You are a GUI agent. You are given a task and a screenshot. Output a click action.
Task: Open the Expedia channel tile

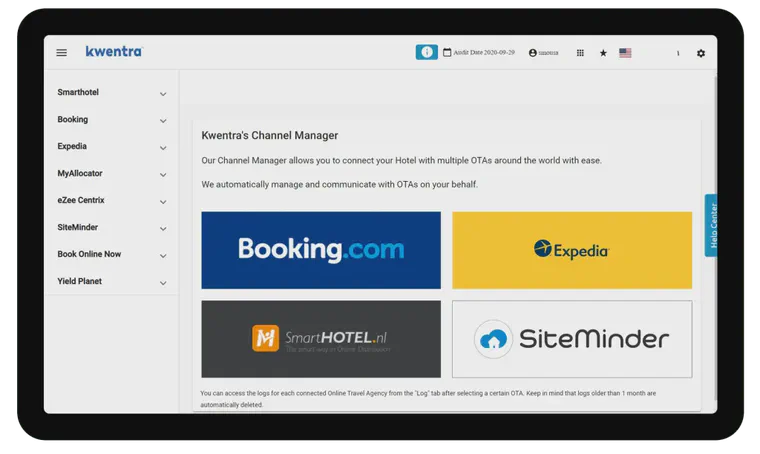(x=572, y=250)
